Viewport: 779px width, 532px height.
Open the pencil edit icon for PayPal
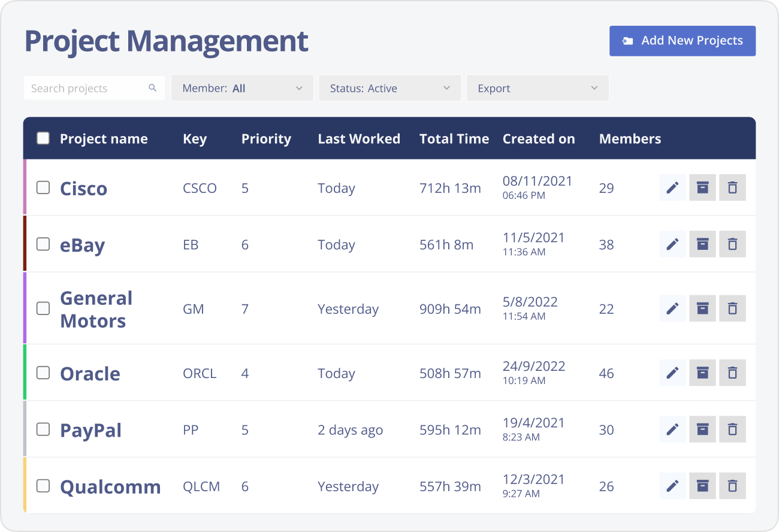pos(672,429)
